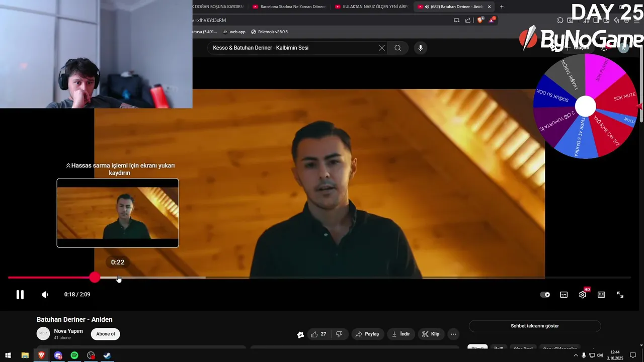The width and height of the screenshot is (644, 362).
Task: Open the Windows notification center icon
Action: (x=633, y=355)
